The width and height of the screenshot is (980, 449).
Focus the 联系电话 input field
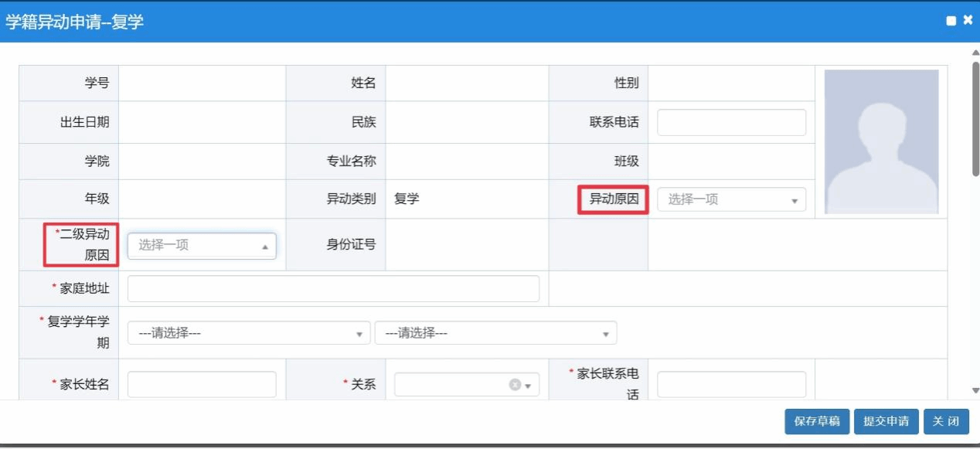click(731, 123)
